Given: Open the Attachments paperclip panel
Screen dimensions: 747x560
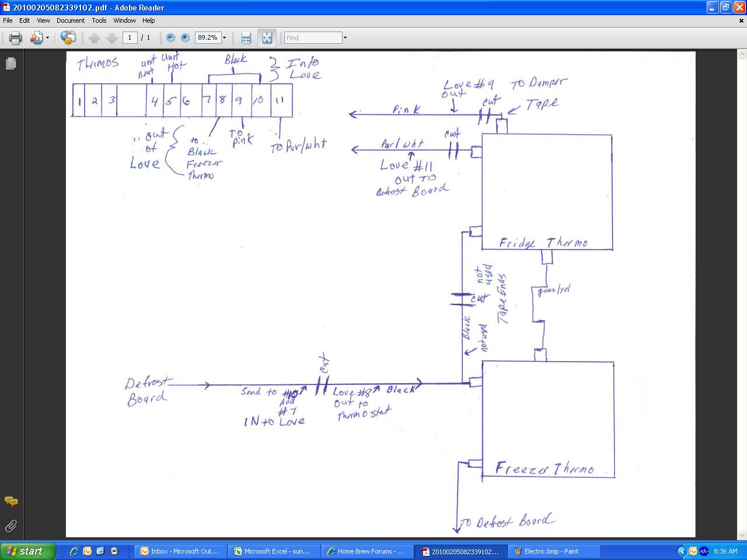Looking at the screenshot, I should 11,526.
